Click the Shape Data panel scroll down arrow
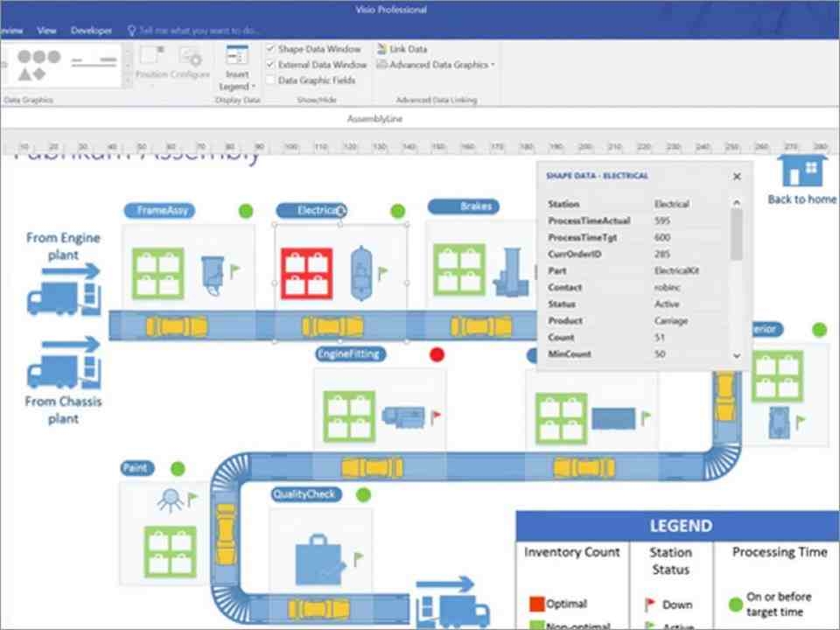The image size is (840, 630). [x=737, y=356]
